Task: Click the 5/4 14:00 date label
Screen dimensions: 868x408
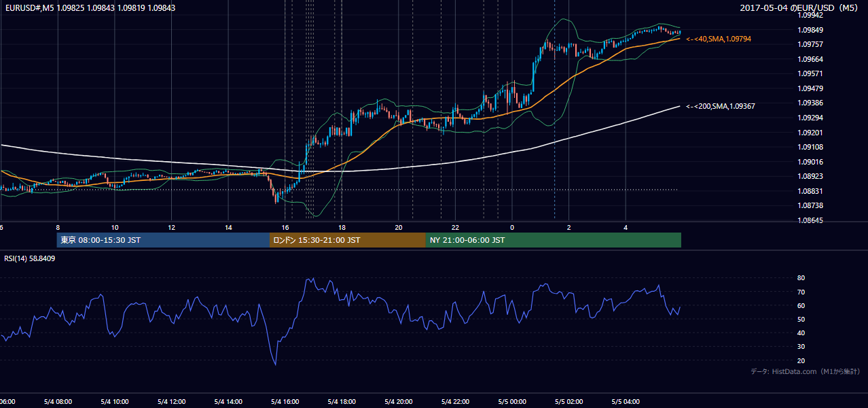Action: pos(228,401)
